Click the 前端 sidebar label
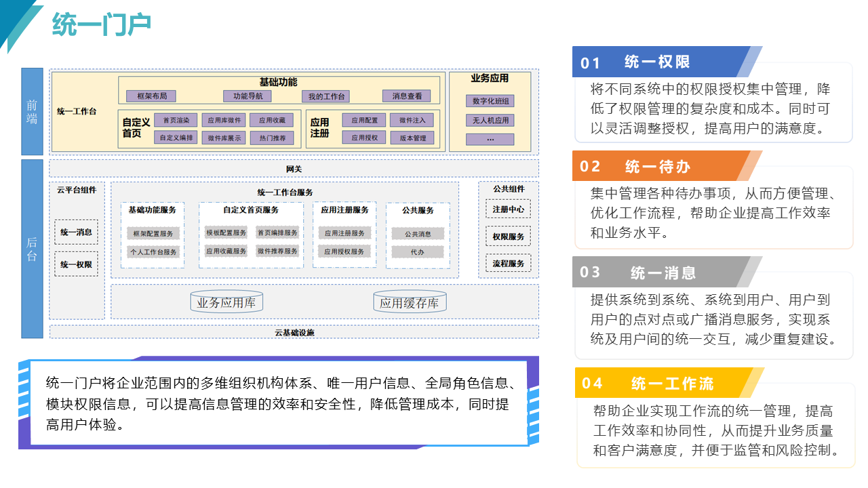This screenshot has width=868, height=488. (32, 112)
